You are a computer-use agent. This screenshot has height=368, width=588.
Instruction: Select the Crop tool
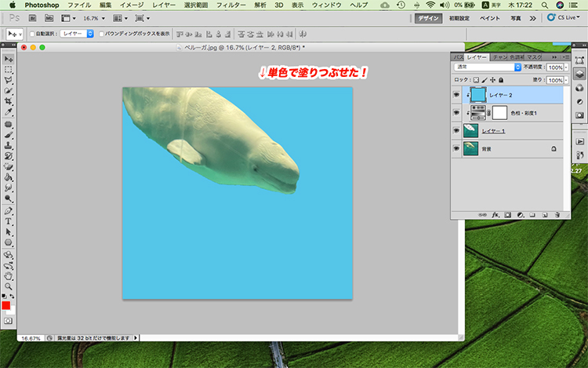9,102
